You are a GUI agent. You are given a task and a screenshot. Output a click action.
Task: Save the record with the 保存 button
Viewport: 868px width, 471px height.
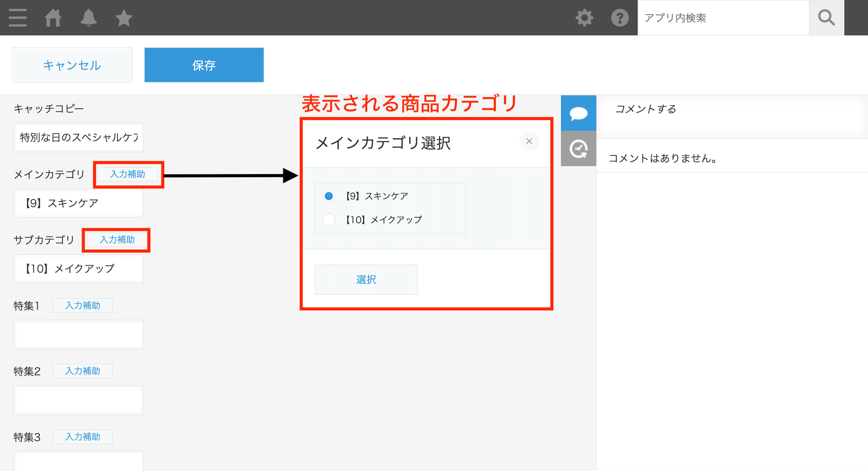203,65
